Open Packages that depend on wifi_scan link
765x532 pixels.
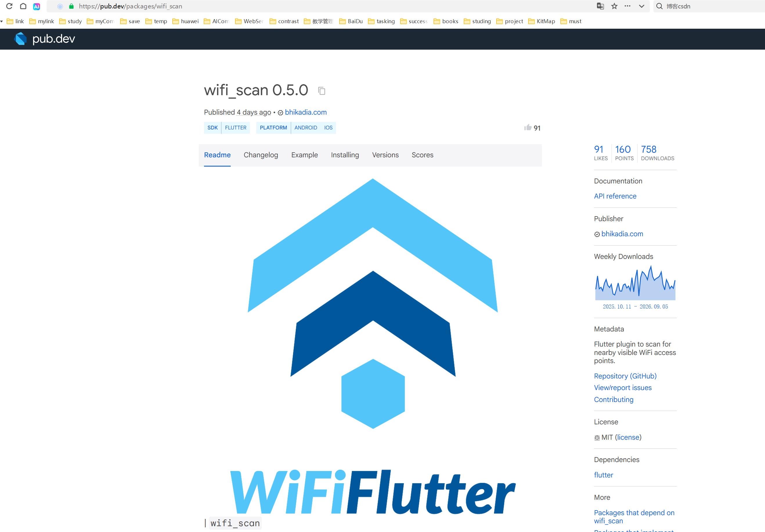(634, 517)
